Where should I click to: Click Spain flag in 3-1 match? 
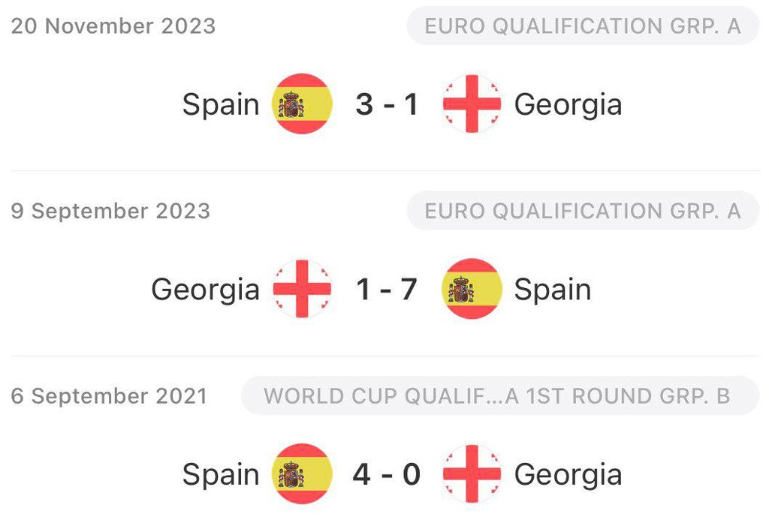point(302,104)
